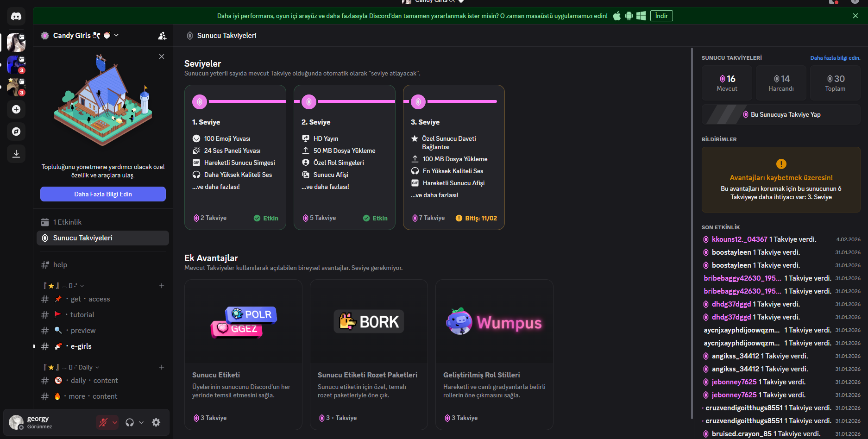
Task: Toggle headphones deafen icon
Action: click(130, 422)
